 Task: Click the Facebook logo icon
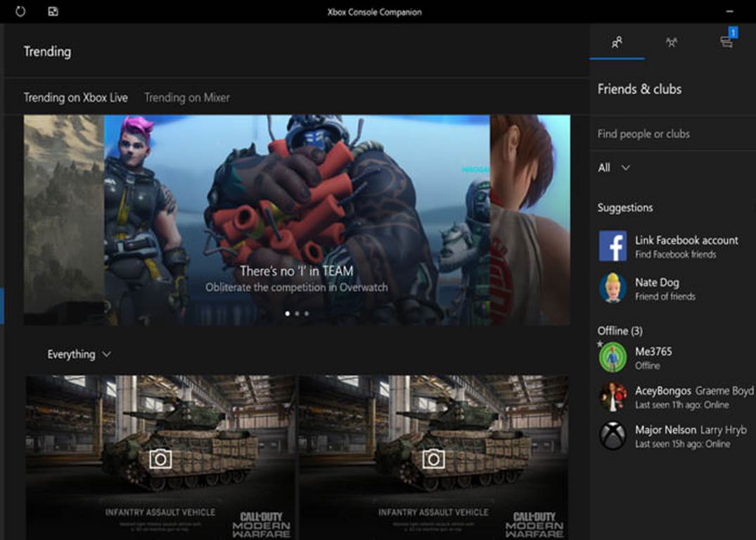click(x=613, y=246)
